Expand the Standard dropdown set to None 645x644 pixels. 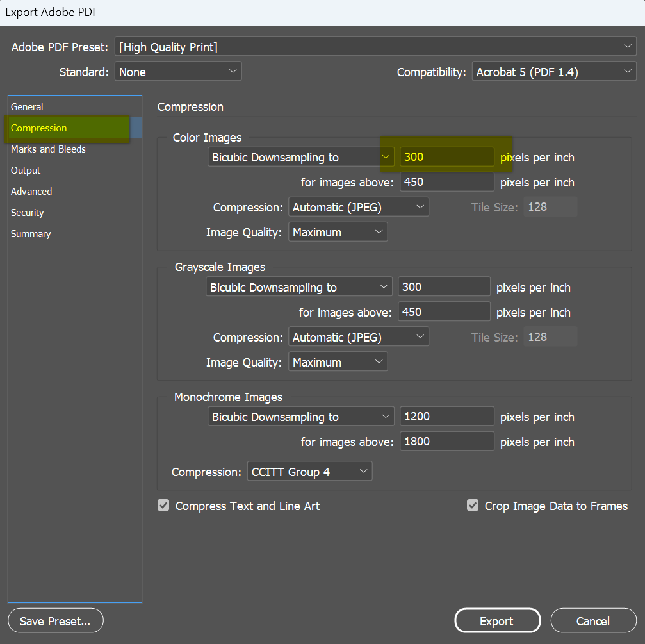tap(177, 72)
